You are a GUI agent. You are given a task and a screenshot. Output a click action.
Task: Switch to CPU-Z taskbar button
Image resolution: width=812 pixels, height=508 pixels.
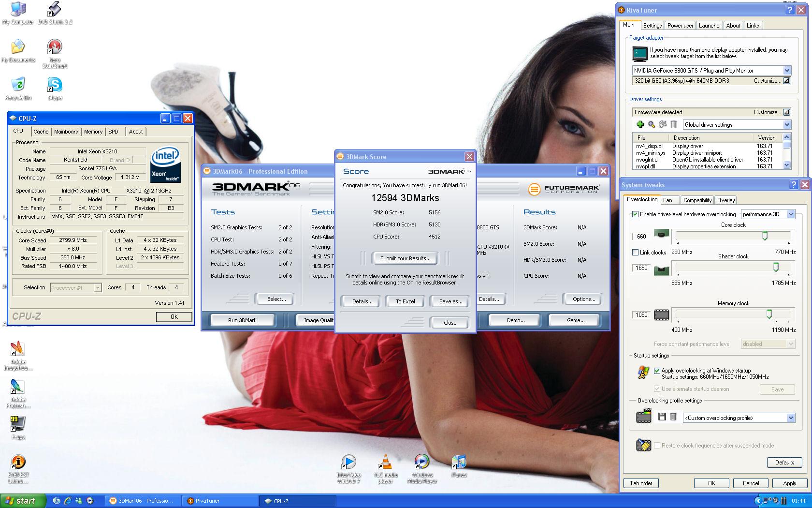click(x=297, y=501)
